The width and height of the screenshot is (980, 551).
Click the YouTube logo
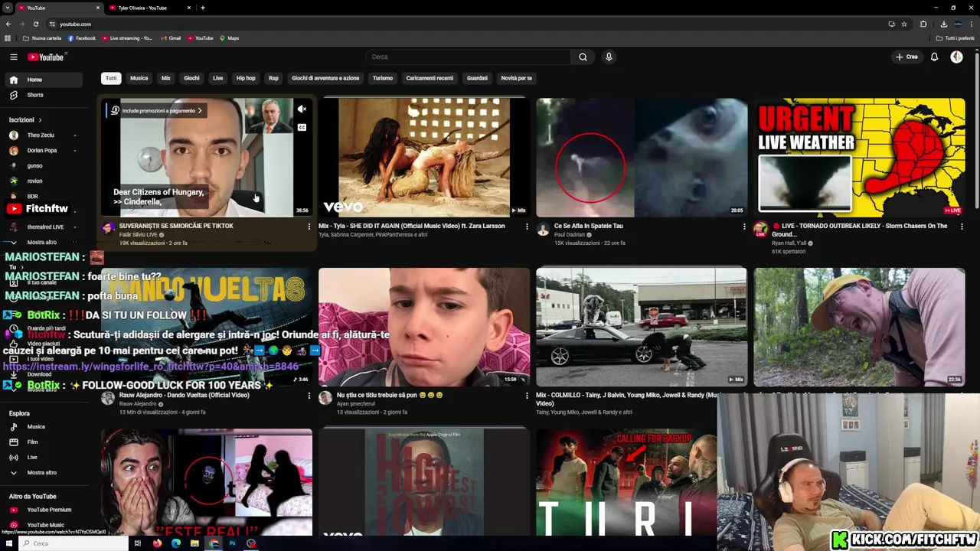tap(46, 57)
